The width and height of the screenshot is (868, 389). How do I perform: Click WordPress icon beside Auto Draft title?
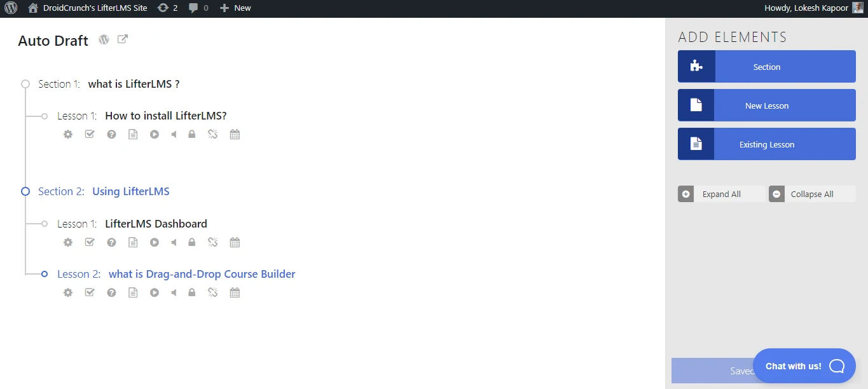point(104,39)
